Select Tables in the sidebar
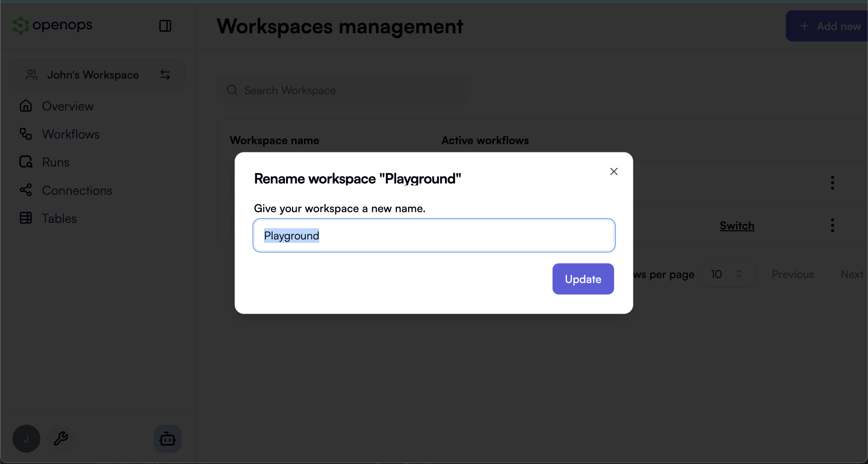The image size is (868, 464). click(x=59, y=218)
